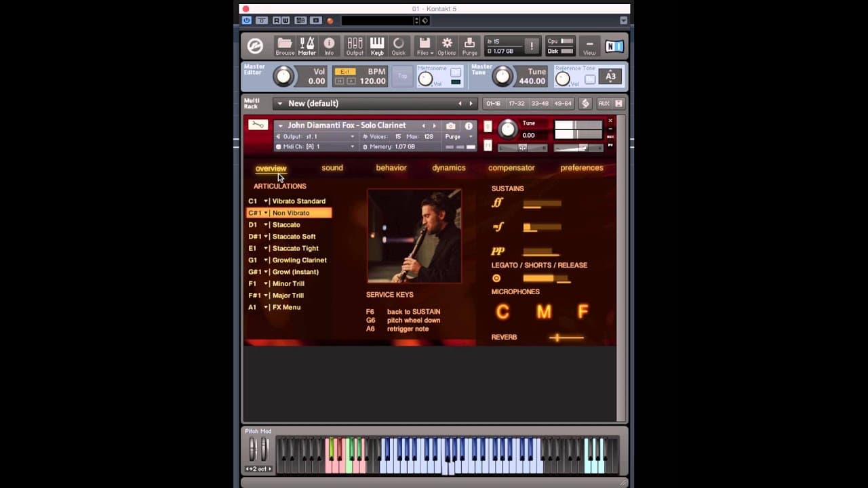
Task: Open Kontakt Options settings
Action: point(447,46)
